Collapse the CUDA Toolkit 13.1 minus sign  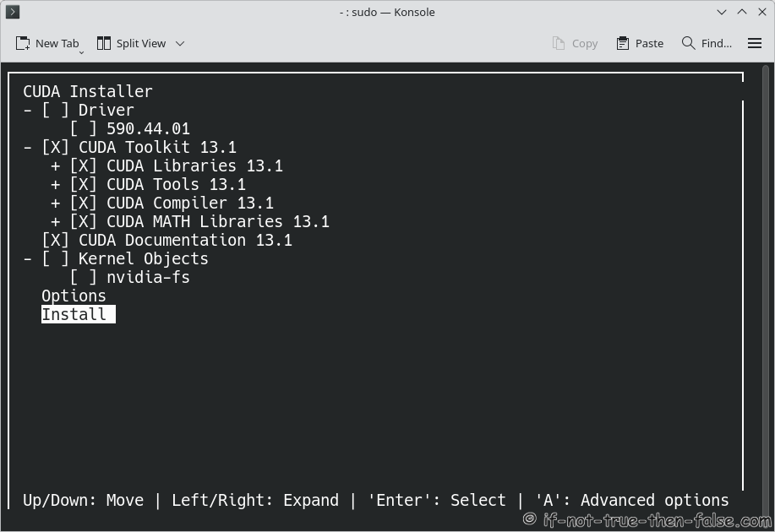click(28, 147)
